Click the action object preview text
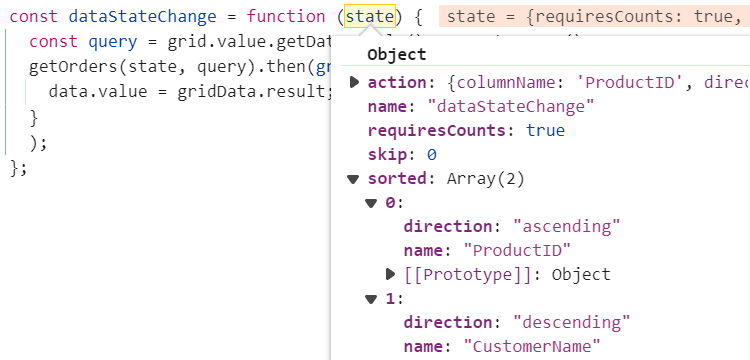 coord(598,83)
